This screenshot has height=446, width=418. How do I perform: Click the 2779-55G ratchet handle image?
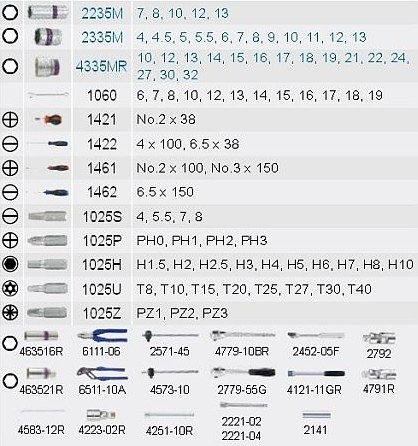(x=243, y=372)
